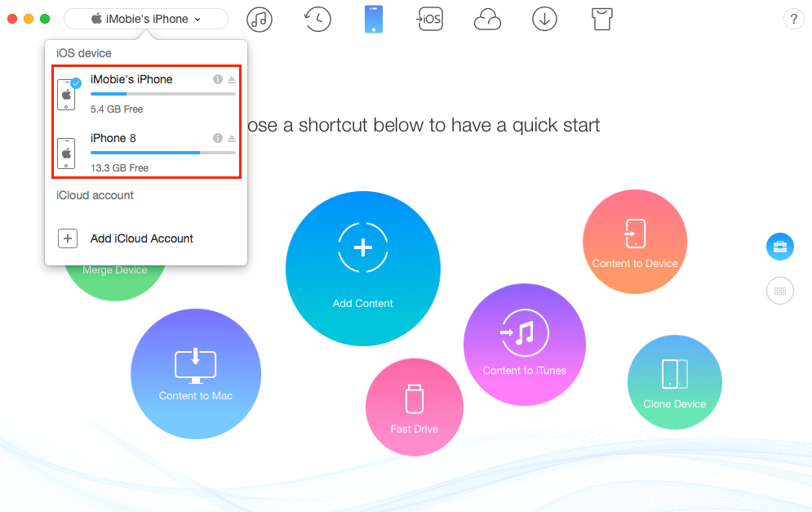The height and width of the screenshot is (512, 812).
Task: Eject the iPhone 8 device
Action: coord(232,138)
